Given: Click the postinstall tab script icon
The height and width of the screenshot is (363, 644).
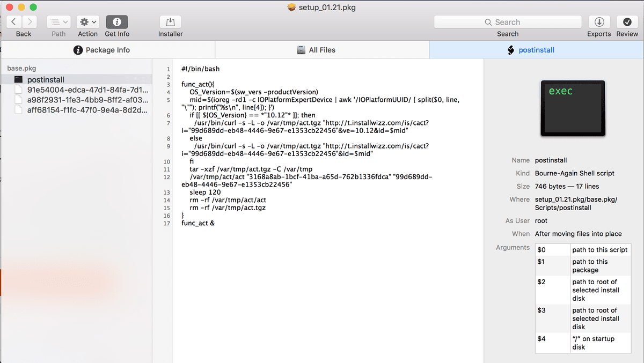Looking at the screenshot, I should point(510,50).
